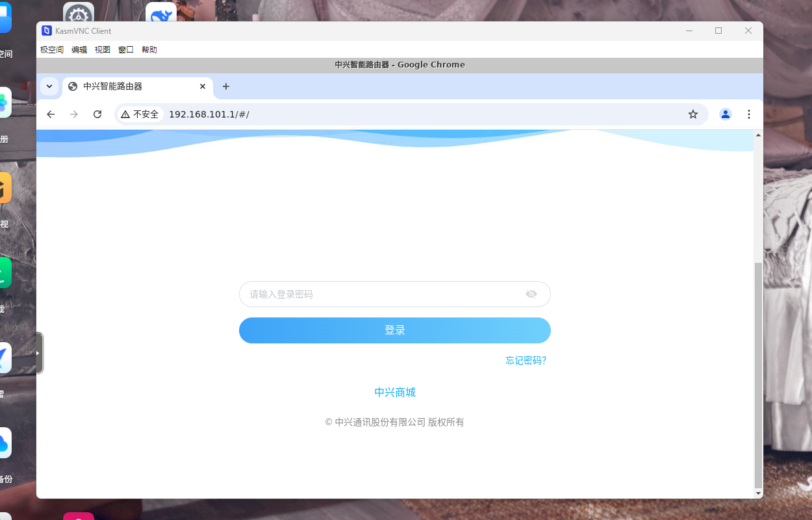This screenshot has width=812, height=520.
Task: Expand the tab search dropdown arrow
Action: [x=49, y=86]
